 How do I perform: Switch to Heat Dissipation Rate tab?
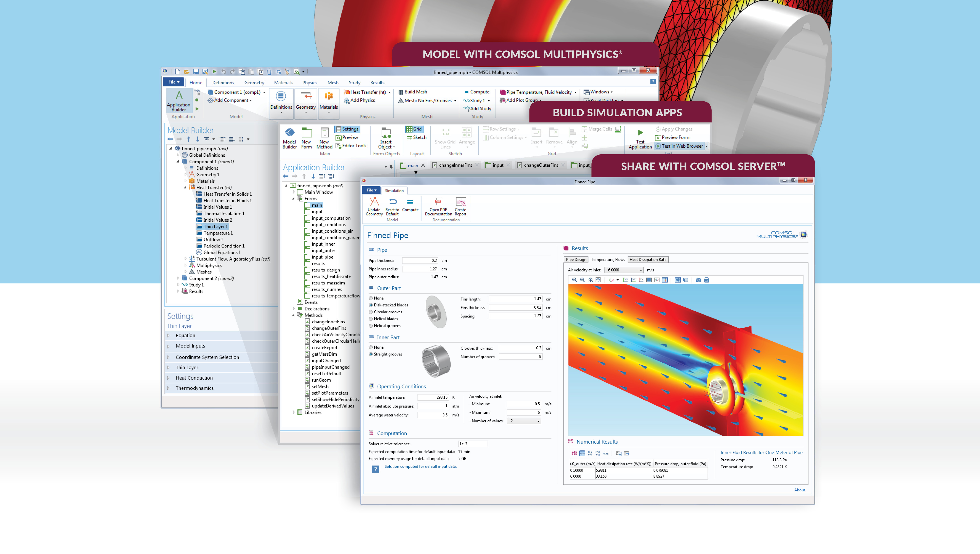pyautogui.click(x=647, y=260)
